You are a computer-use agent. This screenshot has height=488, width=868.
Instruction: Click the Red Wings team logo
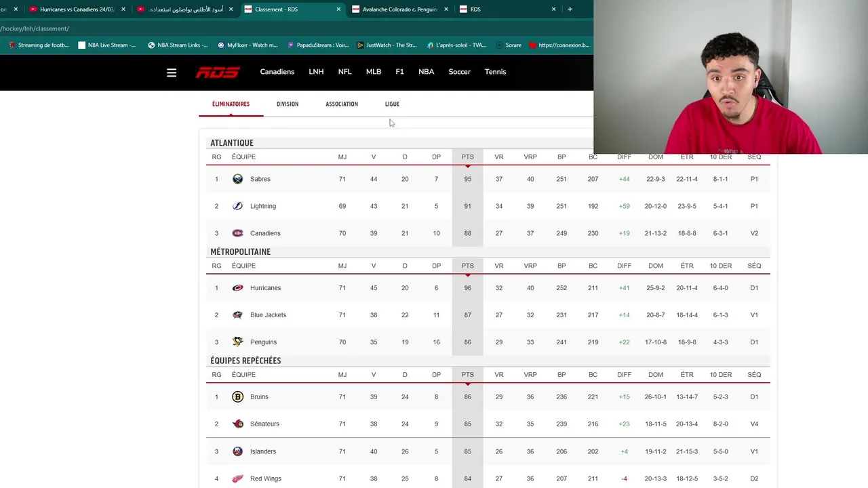click(237, 479)
